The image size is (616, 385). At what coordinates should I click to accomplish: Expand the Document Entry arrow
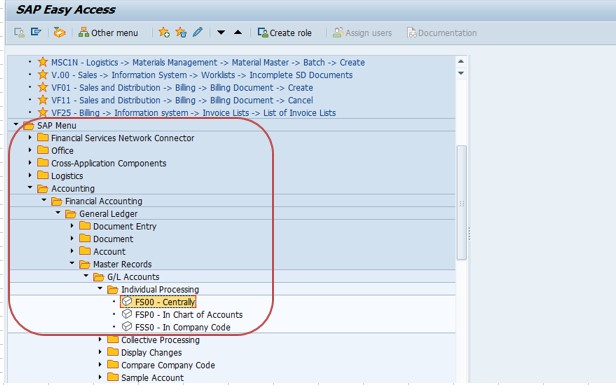72,226
